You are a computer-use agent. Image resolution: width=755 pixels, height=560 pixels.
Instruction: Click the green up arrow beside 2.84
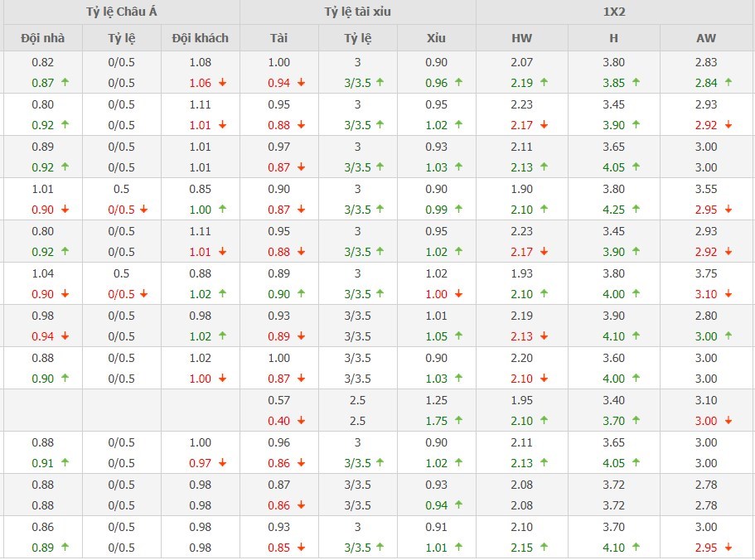[728, 83]
